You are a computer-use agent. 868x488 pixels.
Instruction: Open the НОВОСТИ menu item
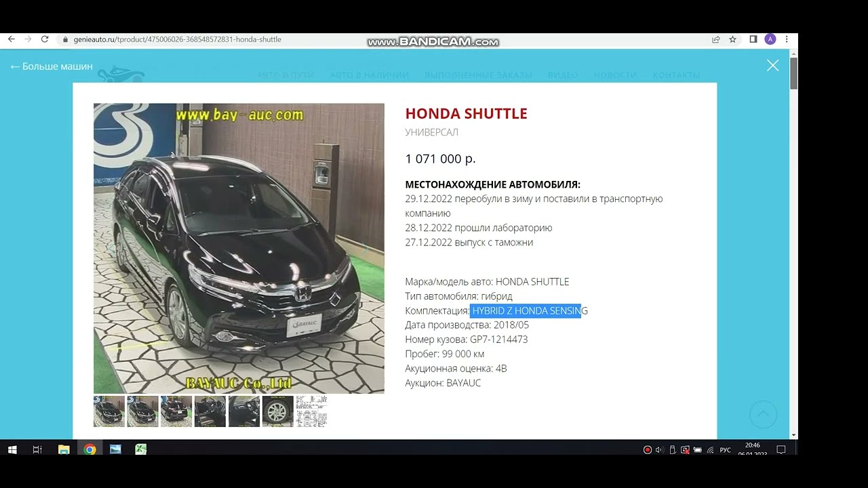(615, 75)
